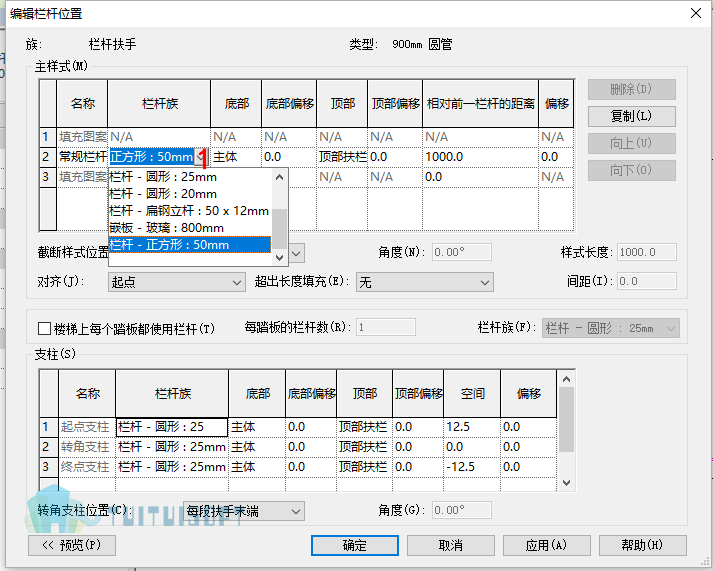Click the 间距(I) field showing 0.0

pos(647,281)
